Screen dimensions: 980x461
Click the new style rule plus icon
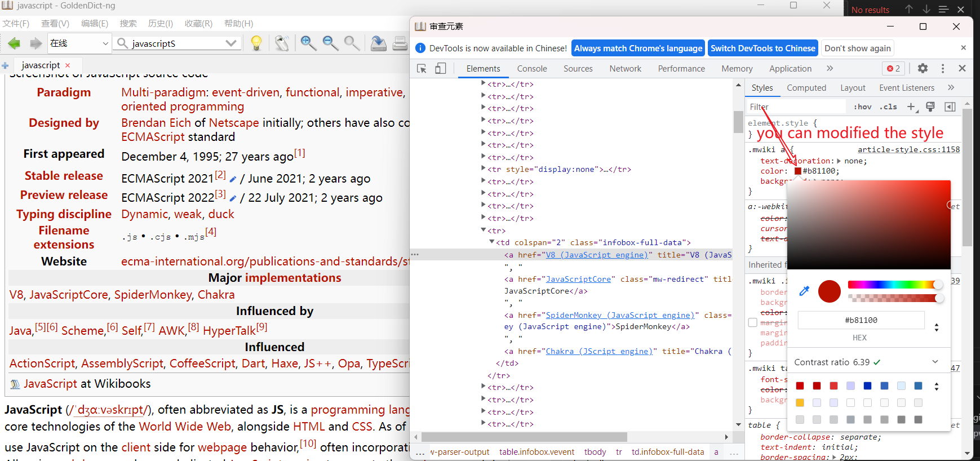tap(911, 107)
